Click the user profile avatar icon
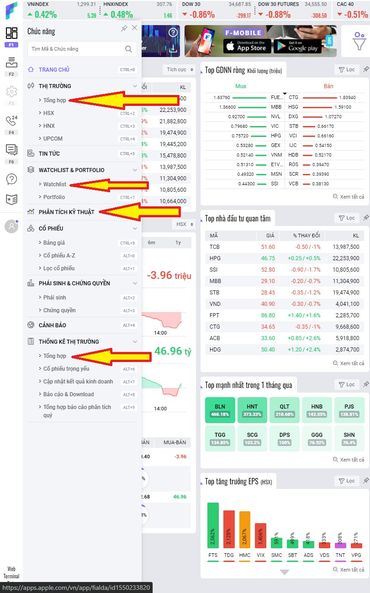 11,226
